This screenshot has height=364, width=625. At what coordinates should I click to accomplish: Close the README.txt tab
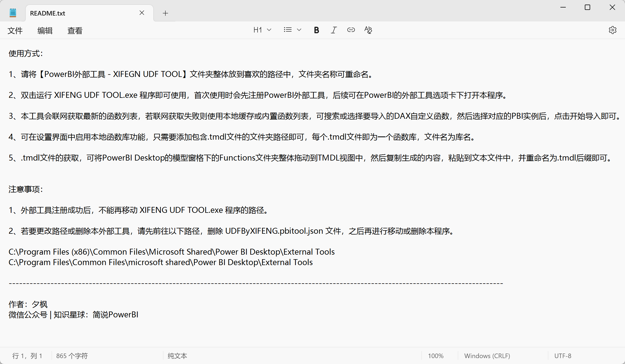(x=142, y=13)
